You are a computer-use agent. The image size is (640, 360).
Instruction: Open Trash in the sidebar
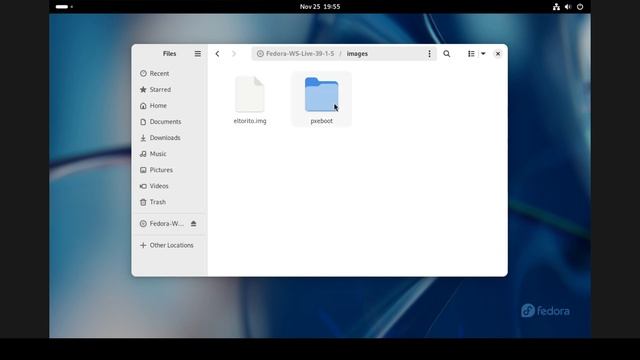tap(169, 202)
